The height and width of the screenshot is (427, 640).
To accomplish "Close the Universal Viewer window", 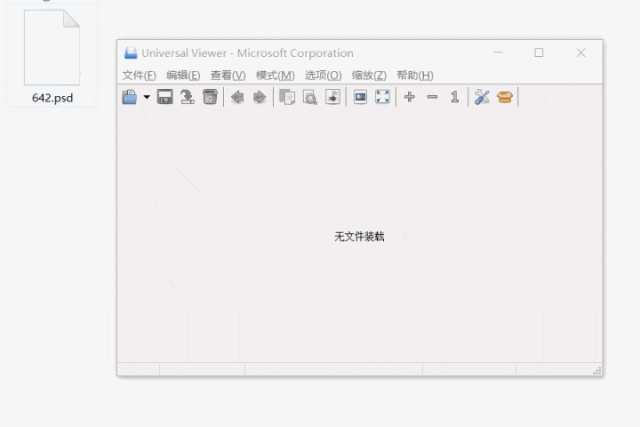I will point(581,53).
